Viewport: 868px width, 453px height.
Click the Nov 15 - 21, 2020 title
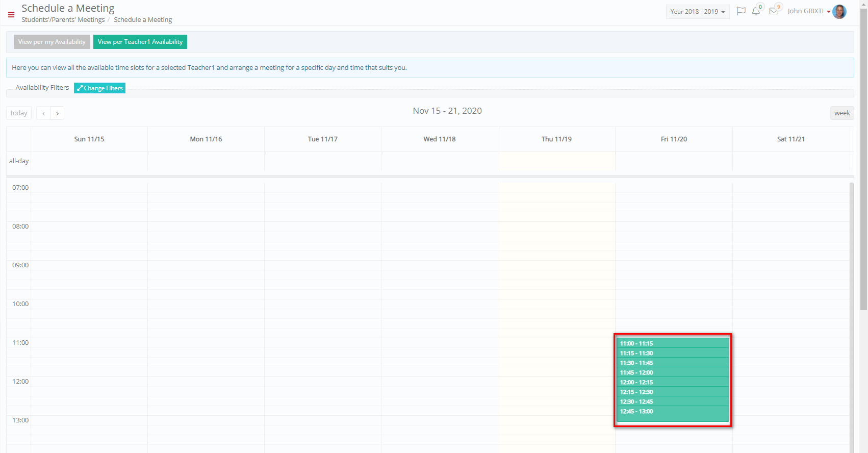(x=447, y=111)
